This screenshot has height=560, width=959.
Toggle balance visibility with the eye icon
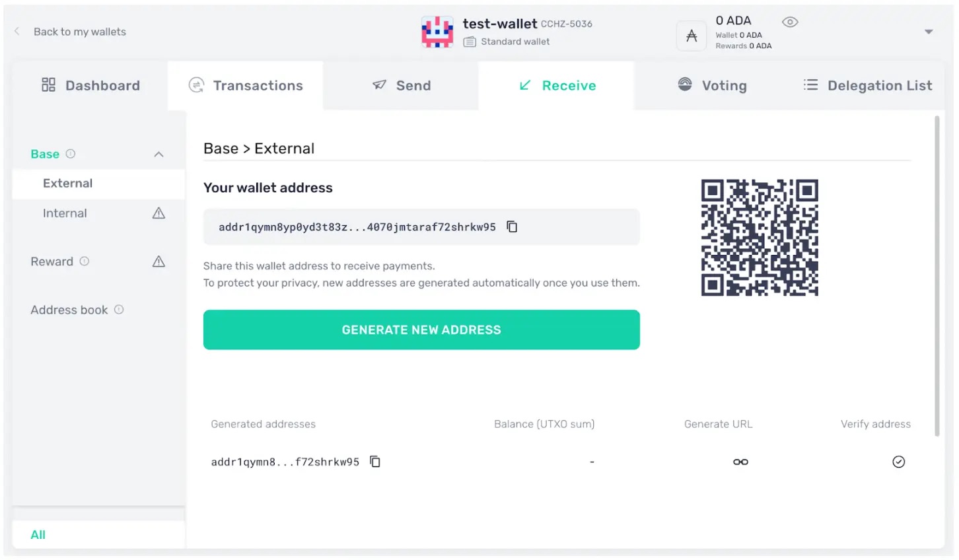click(x=790, y=22)
